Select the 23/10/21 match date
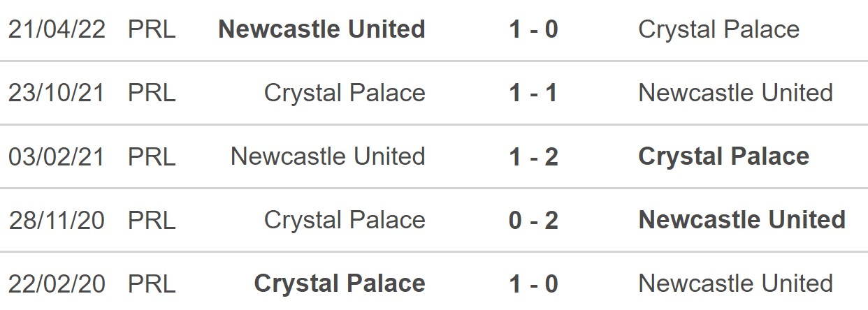 click(x=56, y=93)
